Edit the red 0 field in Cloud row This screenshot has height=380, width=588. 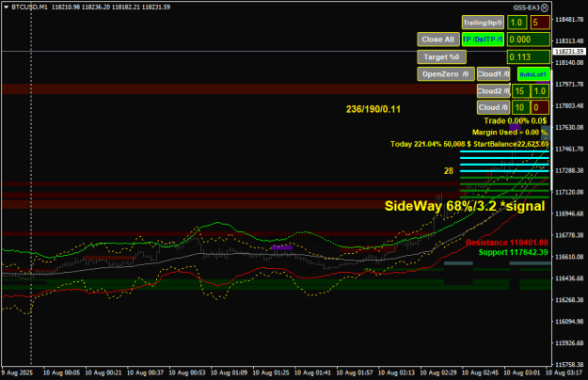click(x=540, y=107)
